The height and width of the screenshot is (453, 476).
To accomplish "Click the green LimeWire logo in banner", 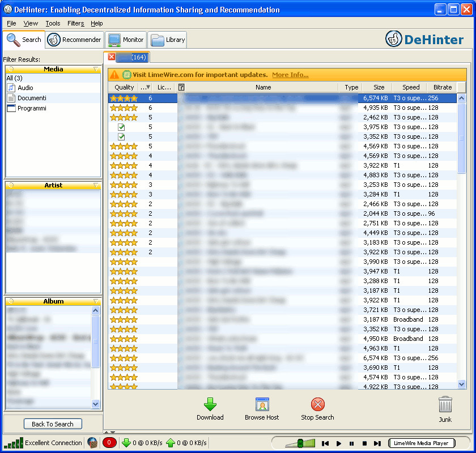I will [126, 75].
